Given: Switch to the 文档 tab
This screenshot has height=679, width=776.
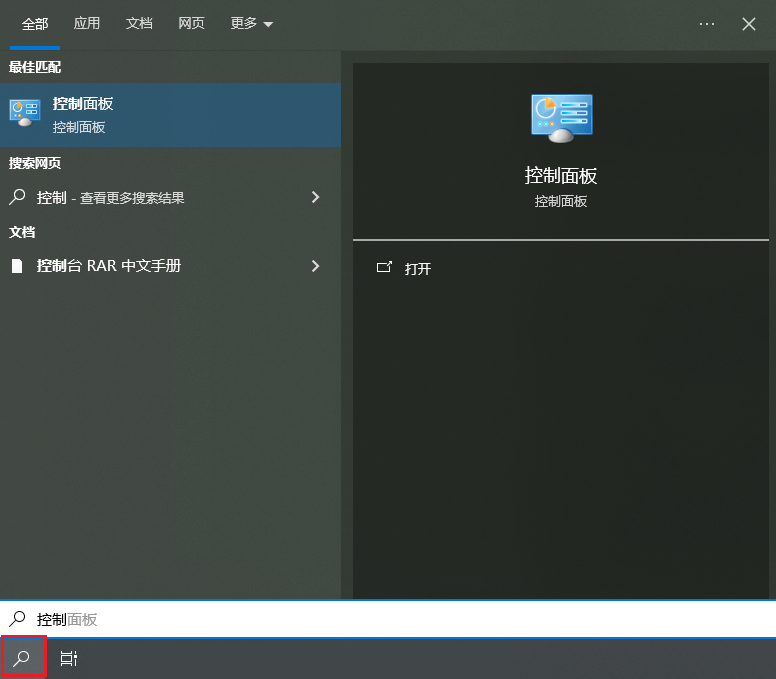Looking at the screenshot, I should coord(139,24).
